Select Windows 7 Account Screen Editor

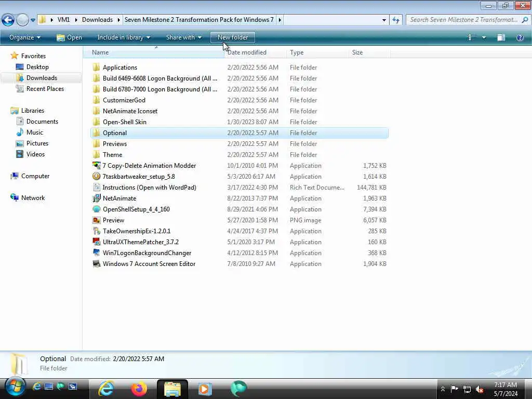click(x=240, y=263)
